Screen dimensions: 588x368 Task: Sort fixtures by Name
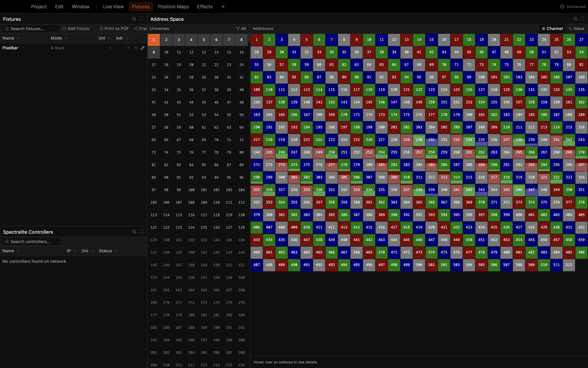(x=11, y=38)
